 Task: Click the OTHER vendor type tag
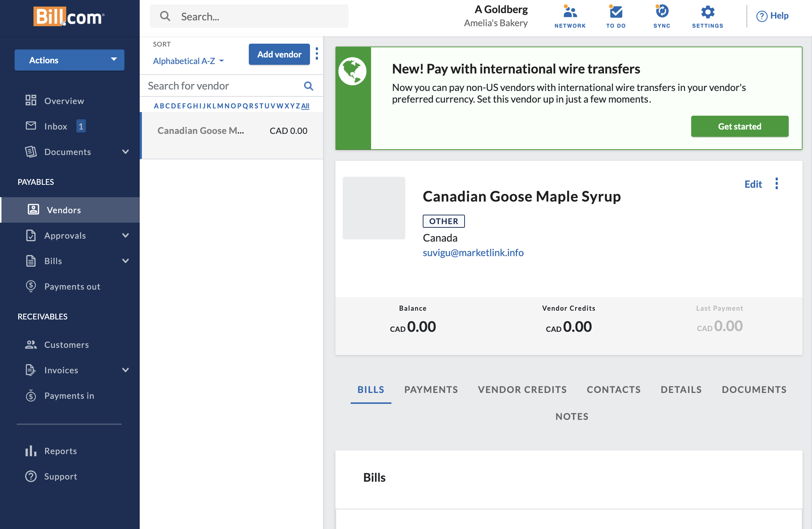click(x=444, y=221)
